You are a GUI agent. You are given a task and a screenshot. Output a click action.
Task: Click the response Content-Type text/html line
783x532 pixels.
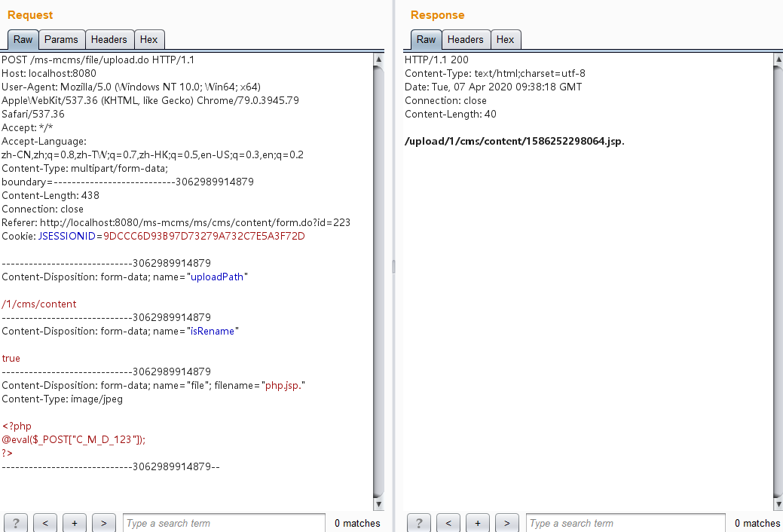click(x=495, y=73)
